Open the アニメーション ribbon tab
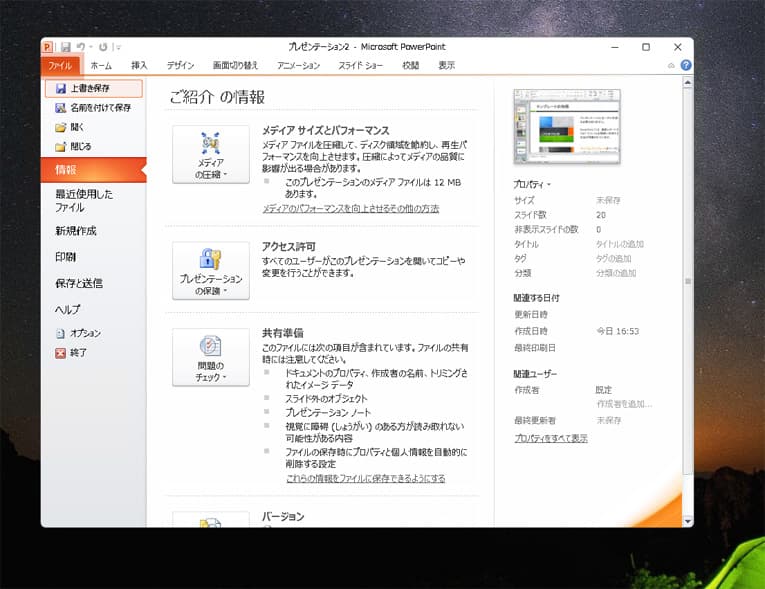 coord(298,65)
